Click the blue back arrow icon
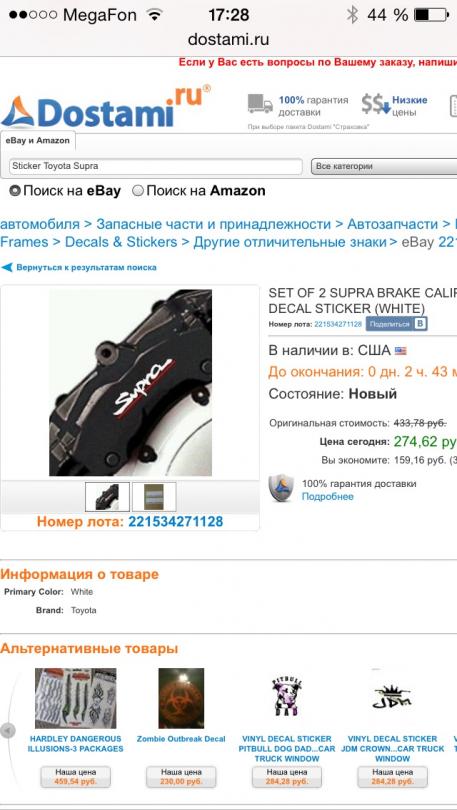457x810 pixels. click(x=7, y=268)
